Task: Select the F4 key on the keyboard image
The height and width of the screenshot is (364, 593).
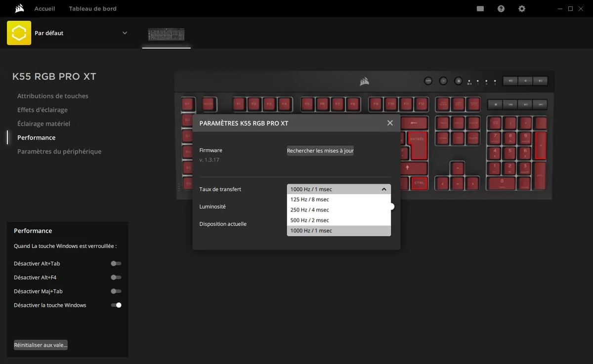Action: pyautogui.click(x=284, y=104)
